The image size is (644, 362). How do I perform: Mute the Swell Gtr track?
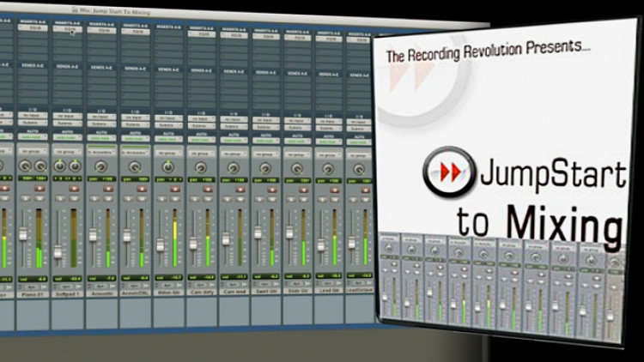pyautogui.click(x=272, y=200)
